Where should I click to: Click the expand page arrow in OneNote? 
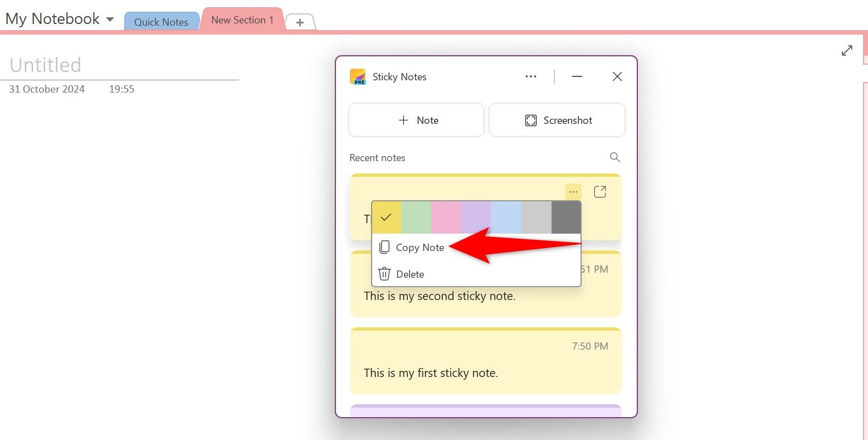[x=847, y=50]
